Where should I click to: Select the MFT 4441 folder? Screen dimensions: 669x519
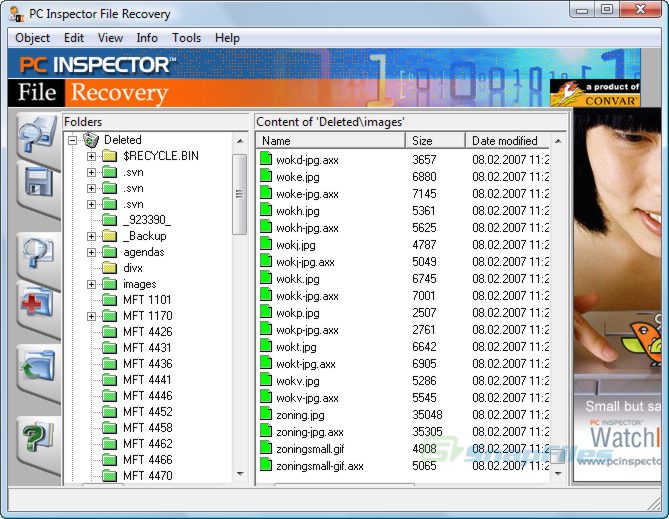coord(148,379)
